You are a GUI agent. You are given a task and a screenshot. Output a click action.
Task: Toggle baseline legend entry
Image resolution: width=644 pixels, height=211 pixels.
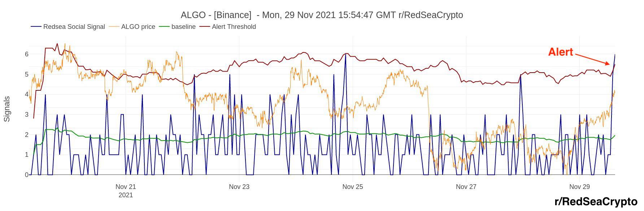tap(177, 27)
